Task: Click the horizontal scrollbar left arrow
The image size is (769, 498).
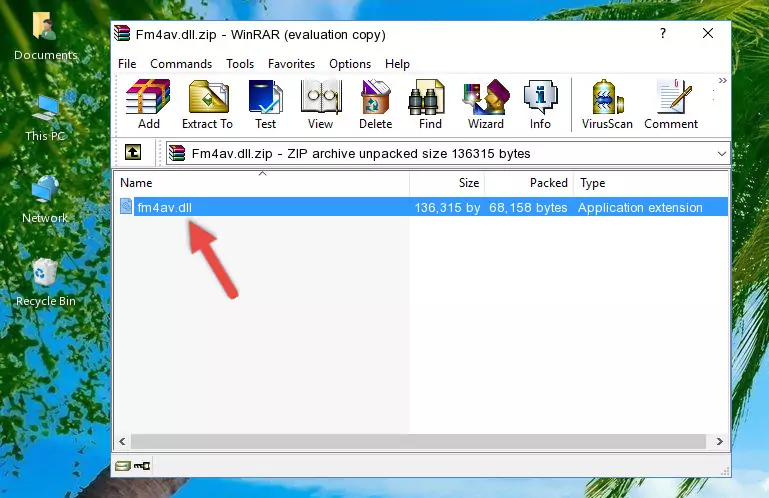Action: coord(123,441)
